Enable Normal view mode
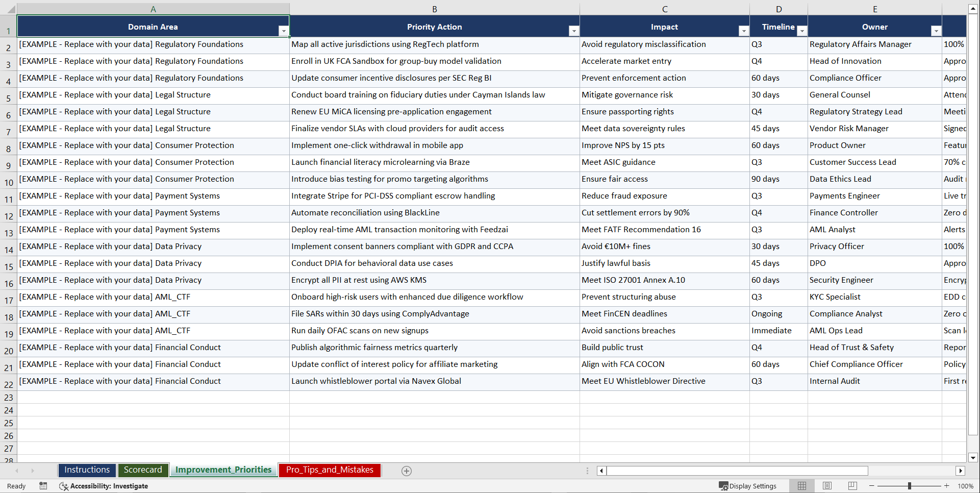The image size is (980, 493). (801, 486)
